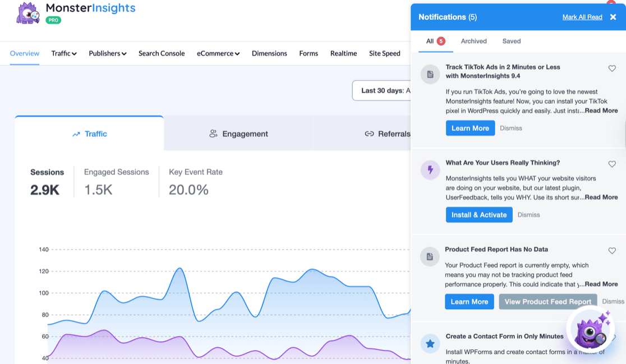Screen dimensions: 626x364
Task: Select the Traffic chart tab
Action: 89,133
